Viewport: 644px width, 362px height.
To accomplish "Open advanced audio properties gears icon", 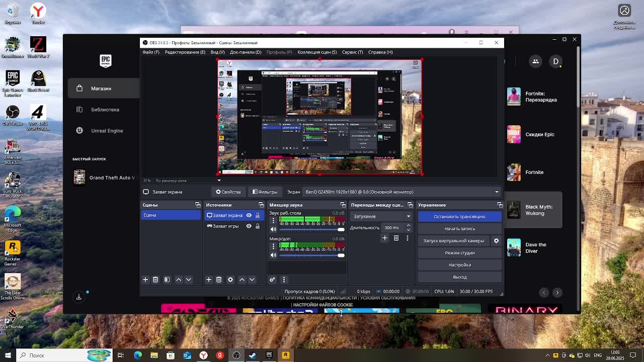I will click(272, 280).
